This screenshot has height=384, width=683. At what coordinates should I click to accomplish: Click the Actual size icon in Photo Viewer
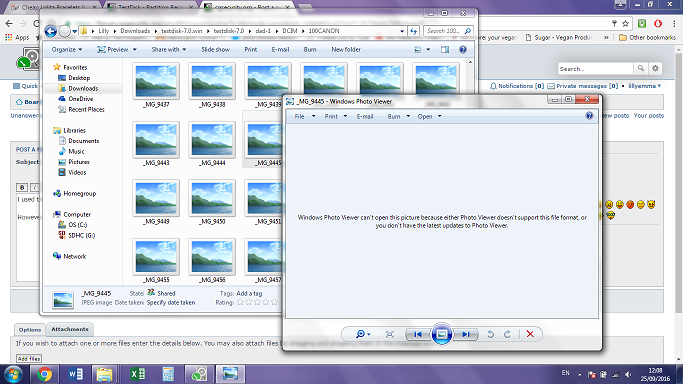tap(389, 334)
